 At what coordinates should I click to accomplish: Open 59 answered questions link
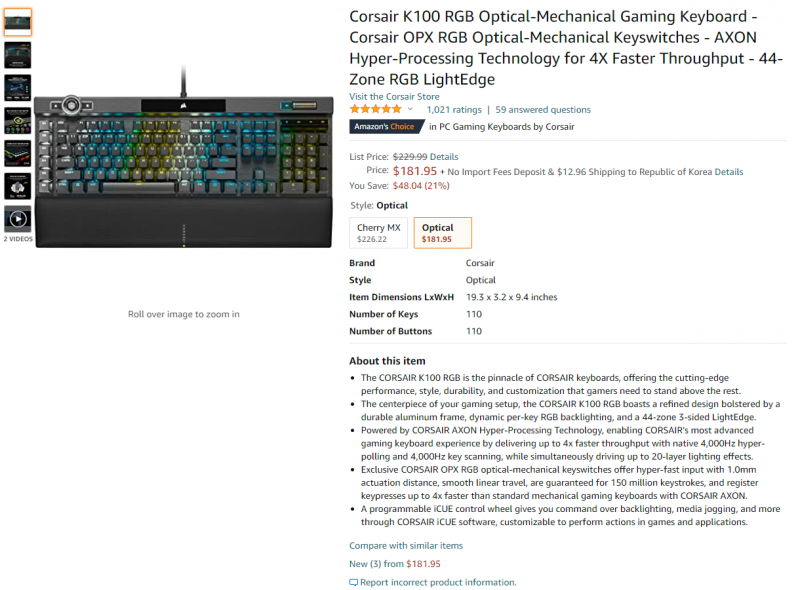click(543, 110)
